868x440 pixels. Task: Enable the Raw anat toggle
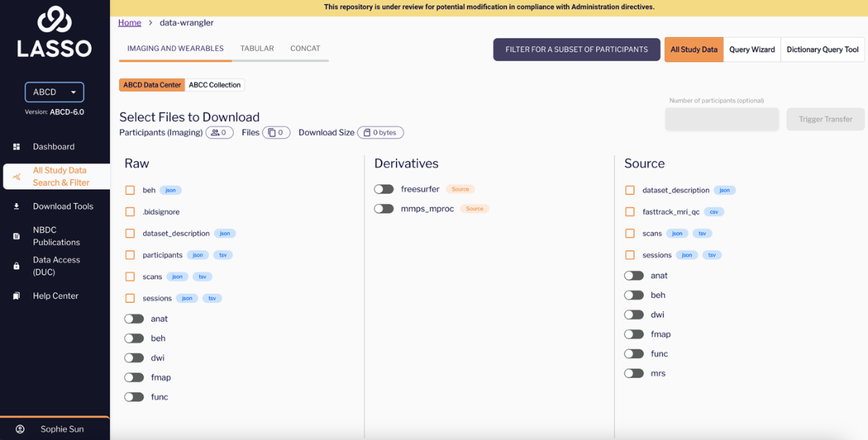point(134,319)
